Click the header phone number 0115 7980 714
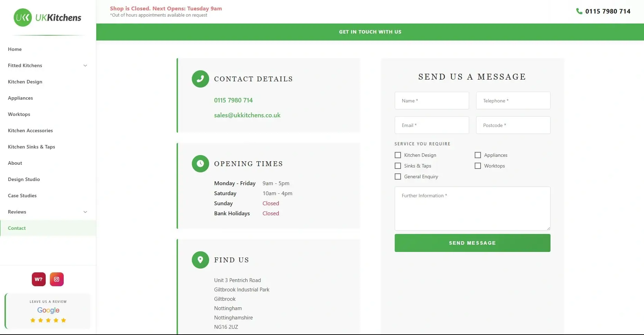Image resolution: width=644 pixels, height=335 pixels. click(608, 11)
